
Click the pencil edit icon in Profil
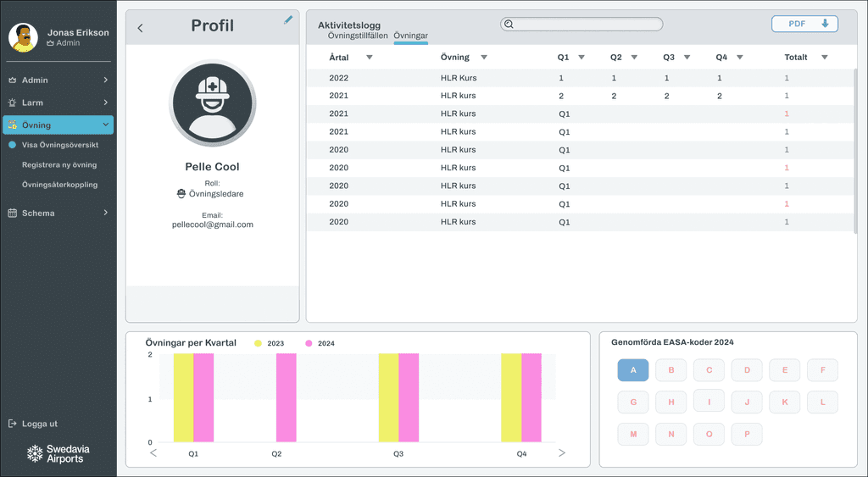(x=288, y=20)
